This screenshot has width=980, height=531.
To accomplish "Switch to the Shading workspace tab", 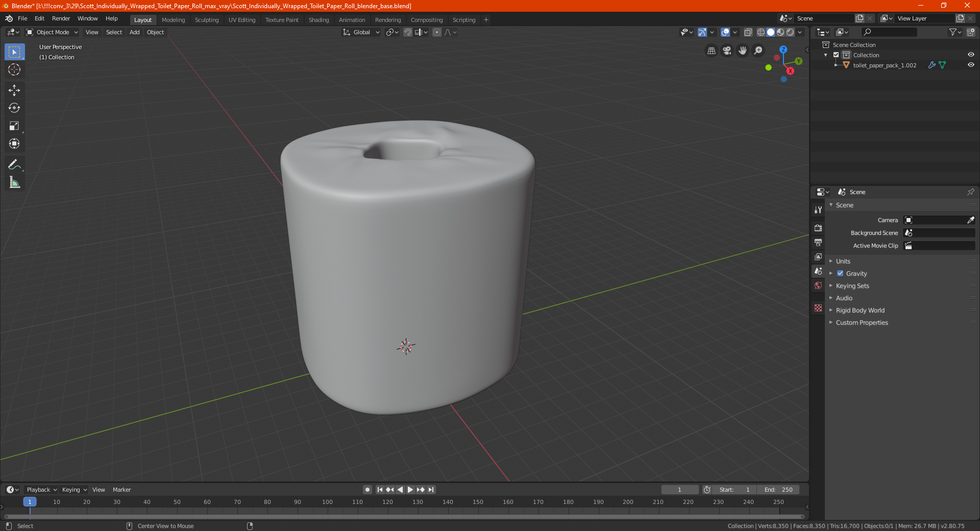I will pos(318,20).
